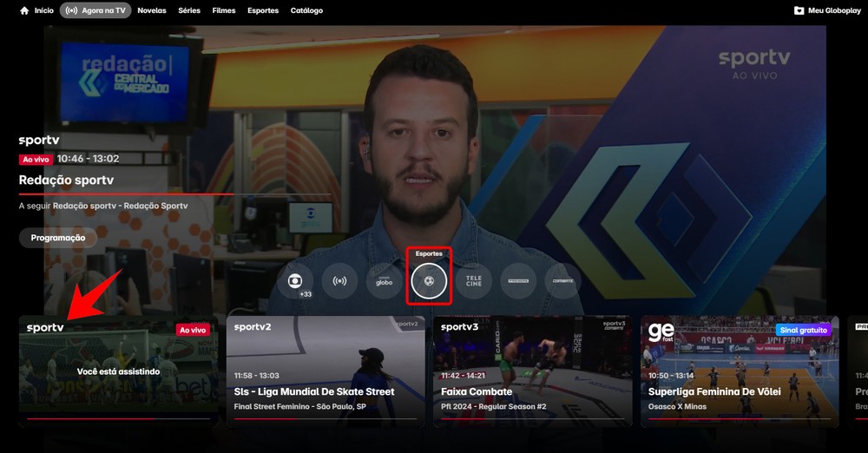Click the red Ao vivo badge beside 10:46
Screen dimensions: 868x453
(x=36, y=159)
